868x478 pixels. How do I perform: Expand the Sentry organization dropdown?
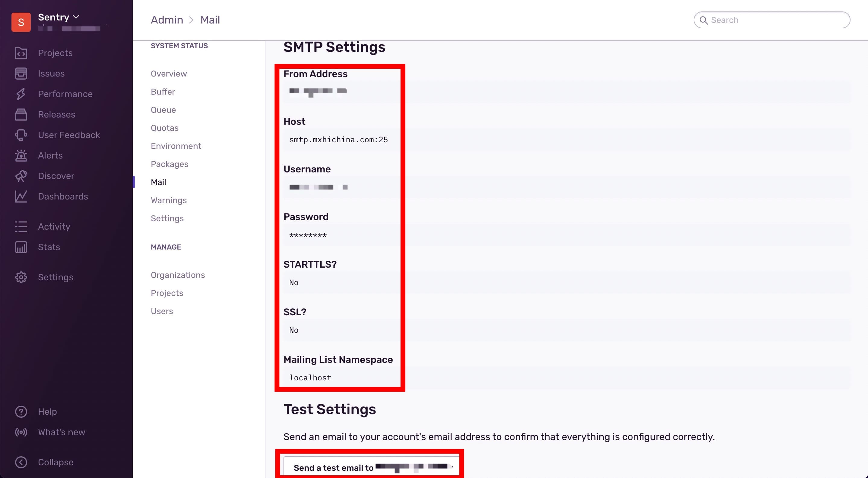(59, 17)
